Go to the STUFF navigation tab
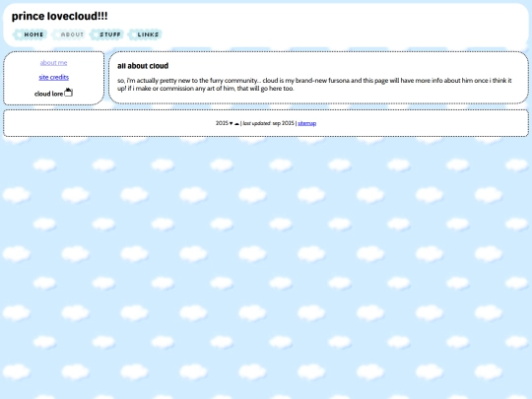This screenshot has width=532, height=399. [106, 34]
